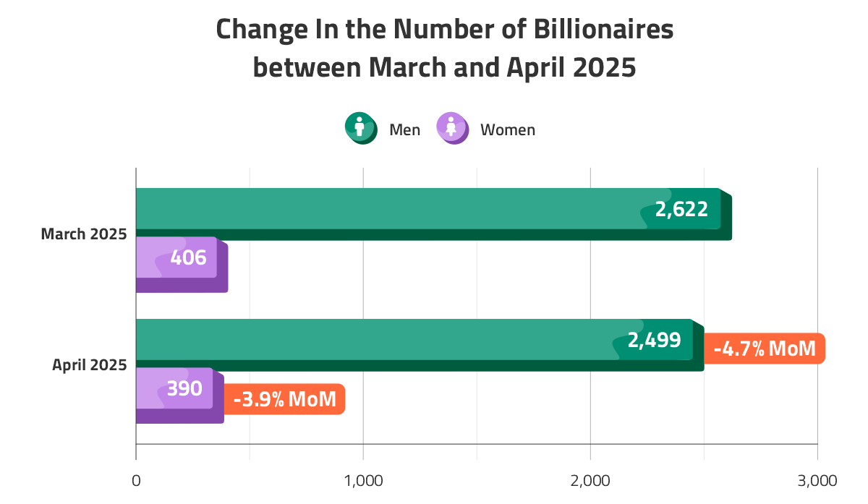Select the Women legend label
Screen dimensions: 868x504
pos(508,130)
